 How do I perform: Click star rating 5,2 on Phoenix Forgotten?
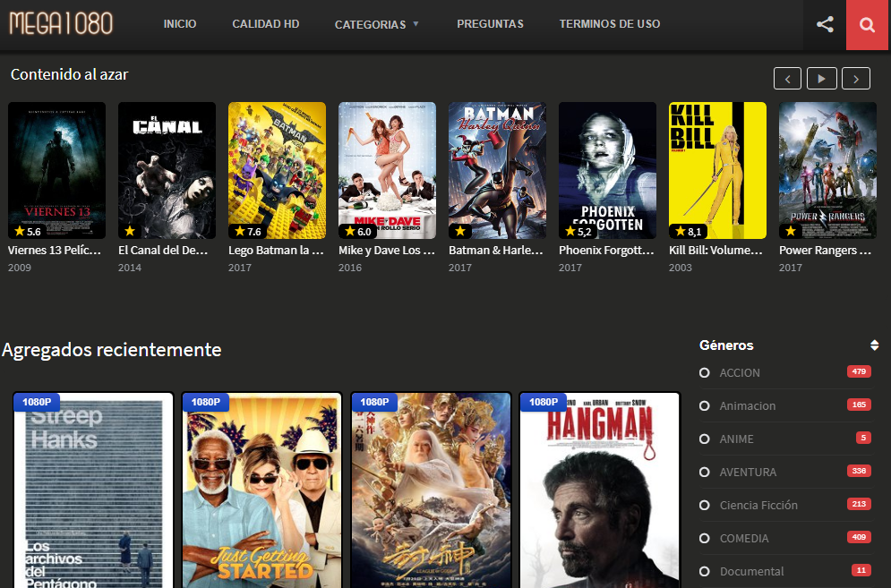coord(578,231)
